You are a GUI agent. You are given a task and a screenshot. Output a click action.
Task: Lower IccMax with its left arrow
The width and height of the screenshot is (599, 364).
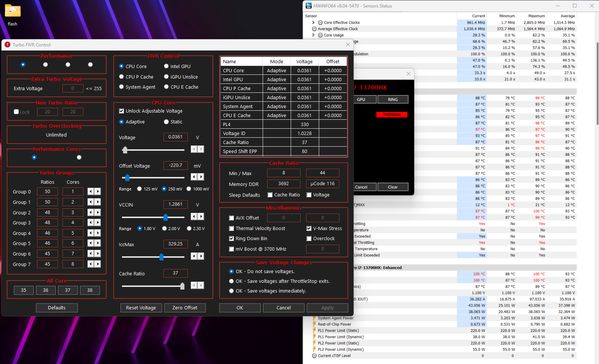[x=194, y=256]
